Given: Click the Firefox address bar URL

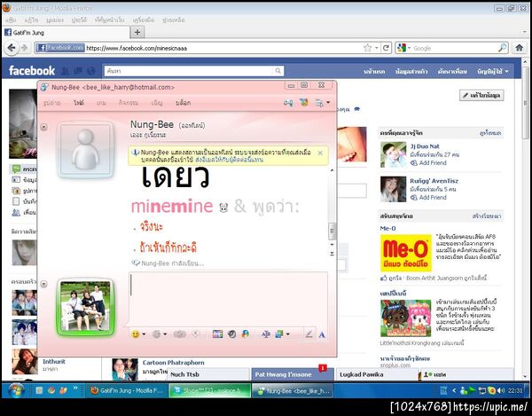Looking at the screenshot, I should pyautogui.click(x=137, y=48).
